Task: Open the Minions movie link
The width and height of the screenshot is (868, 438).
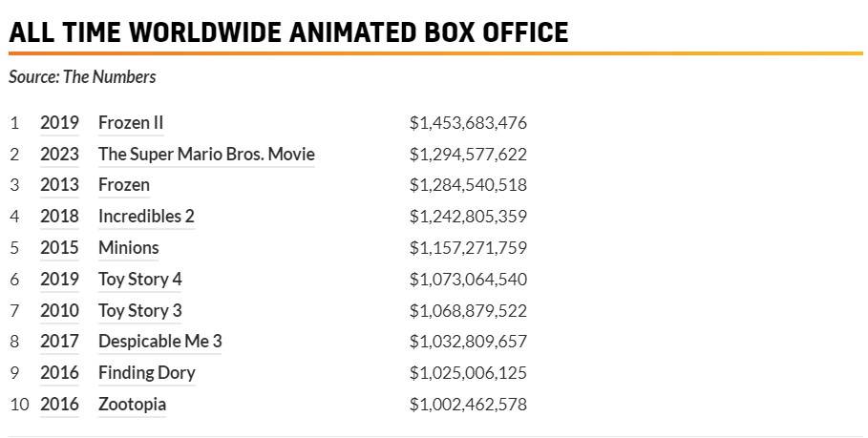Action: pos(129,248)
